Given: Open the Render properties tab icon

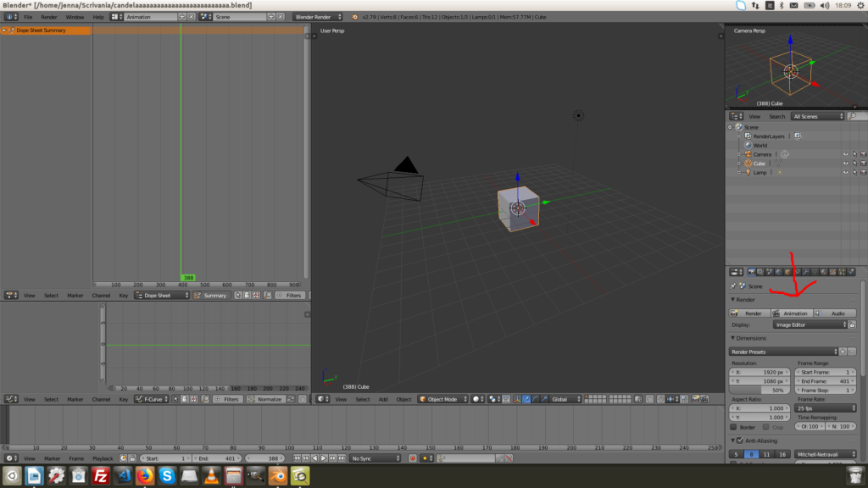Looking at the screenshot, I should (751, 272).
